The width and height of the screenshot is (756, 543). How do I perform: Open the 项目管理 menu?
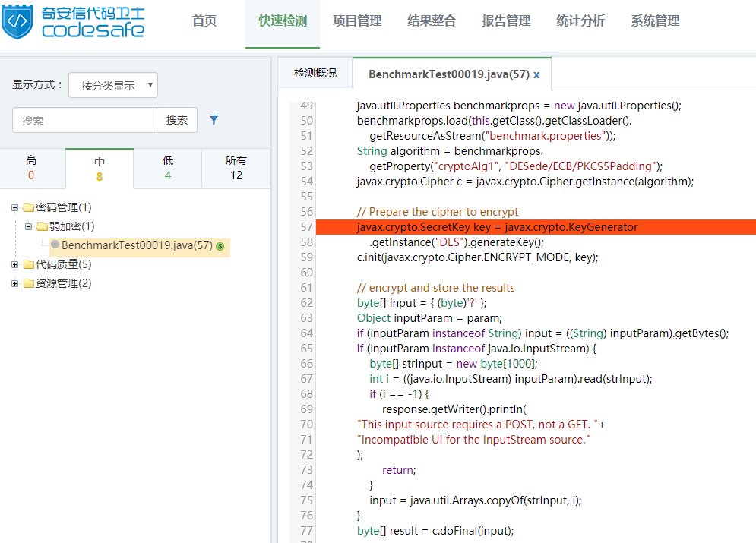[357, 21]
